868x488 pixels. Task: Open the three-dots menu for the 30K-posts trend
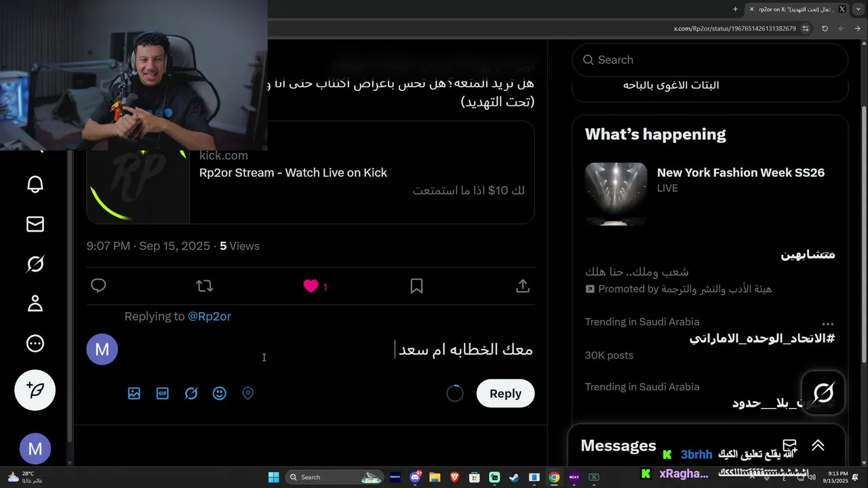[x=827, y=324]
